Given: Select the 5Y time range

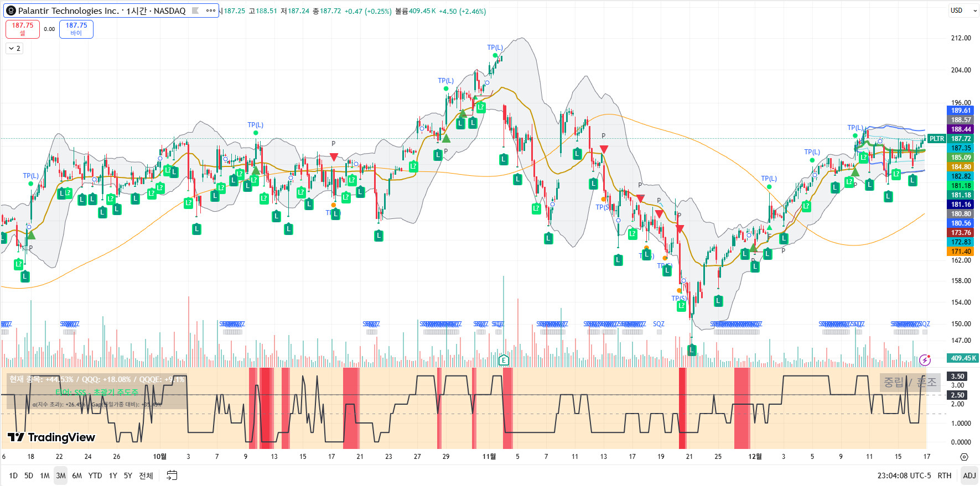Looking at the screenshot, I should point(128,475).
